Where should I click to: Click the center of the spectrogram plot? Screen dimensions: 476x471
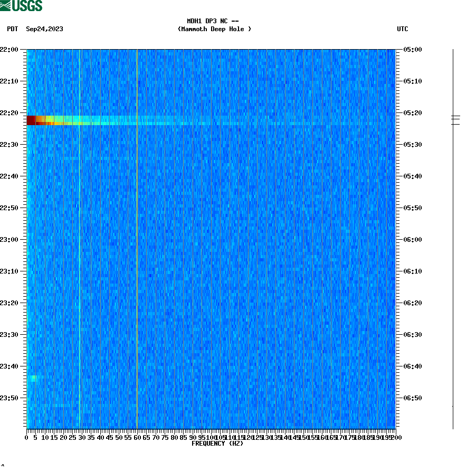click(x=211, y=238)
